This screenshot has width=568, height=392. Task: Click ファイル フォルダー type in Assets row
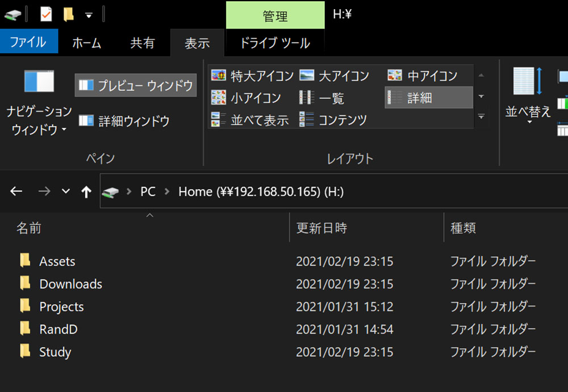point(492,261)
